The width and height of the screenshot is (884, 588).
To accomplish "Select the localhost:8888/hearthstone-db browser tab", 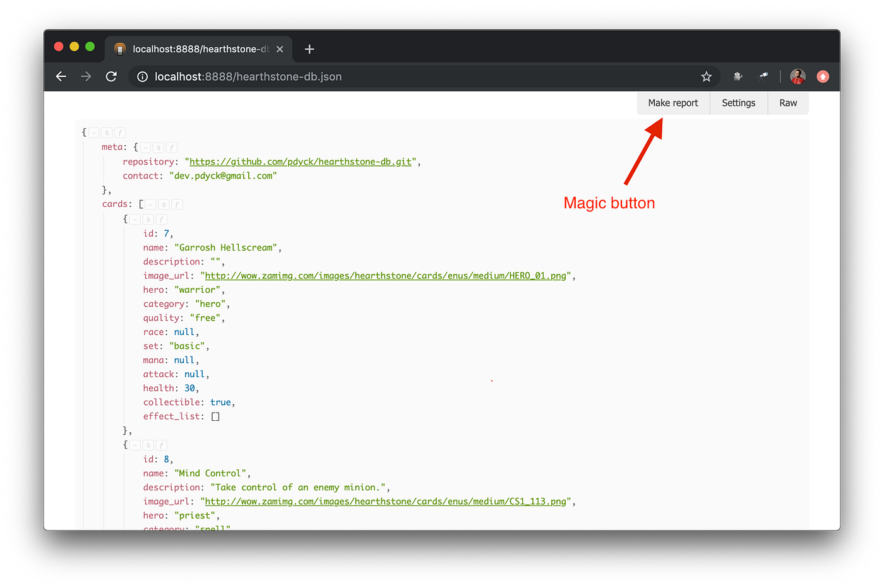I will [198, 49].
